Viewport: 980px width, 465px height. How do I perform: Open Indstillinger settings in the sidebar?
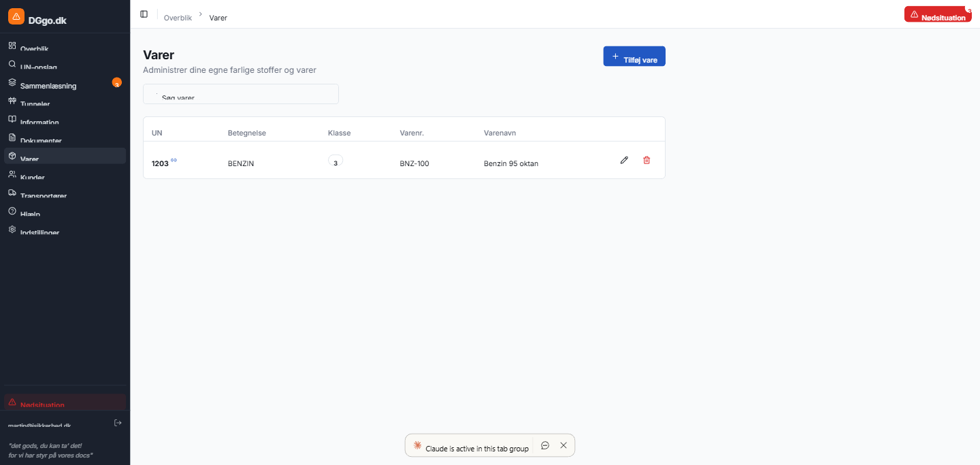(65, 230)
